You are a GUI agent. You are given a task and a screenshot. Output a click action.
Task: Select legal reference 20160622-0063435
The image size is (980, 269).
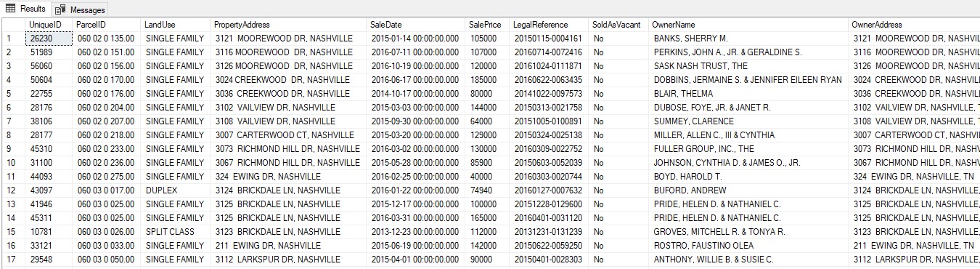[x=549, y=80]
